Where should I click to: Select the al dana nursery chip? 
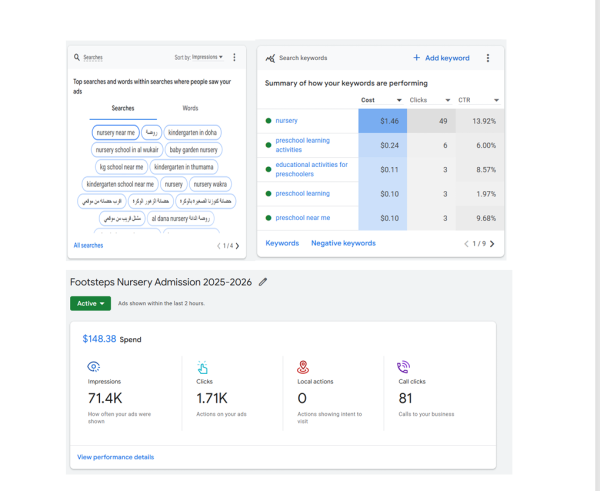[181, 219]
